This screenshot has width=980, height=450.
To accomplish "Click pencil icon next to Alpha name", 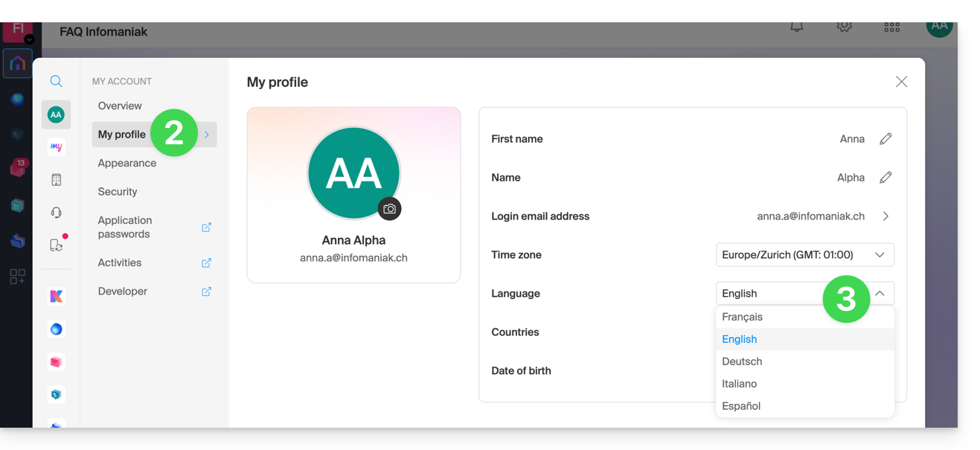I will tap(885, 178).
